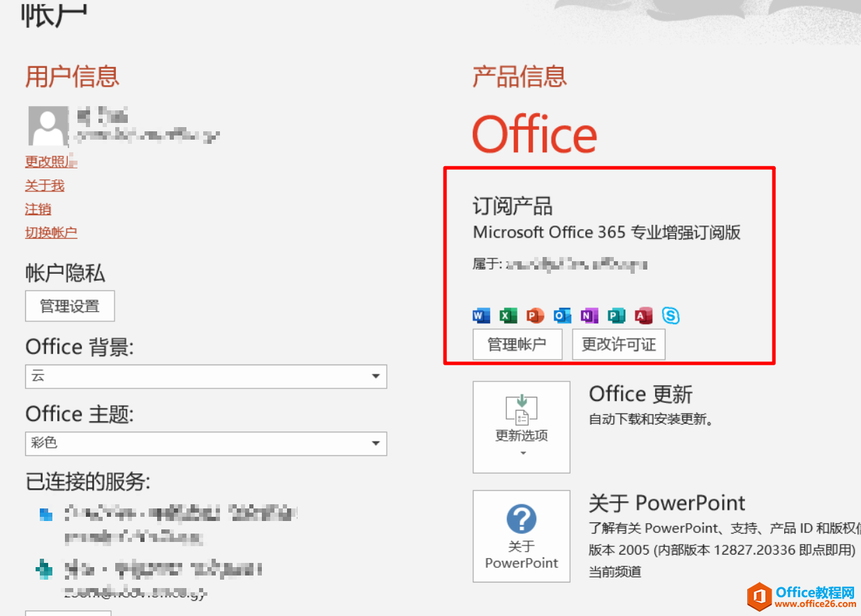Click the Outlook app icon
Viewport: 861px width, 616px height.
(562, 316)
